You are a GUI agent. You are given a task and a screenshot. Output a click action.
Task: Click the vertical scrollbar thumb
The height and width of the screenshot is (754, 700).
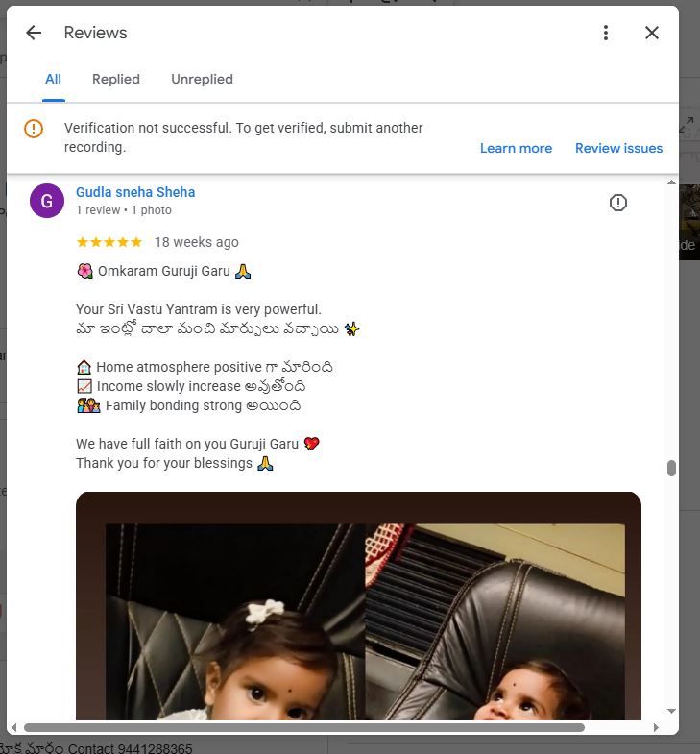(671, 468)
